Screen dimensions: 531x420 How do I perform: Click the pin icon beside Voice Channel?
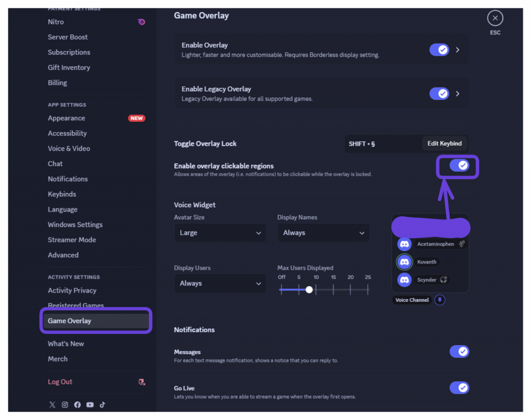440,300
